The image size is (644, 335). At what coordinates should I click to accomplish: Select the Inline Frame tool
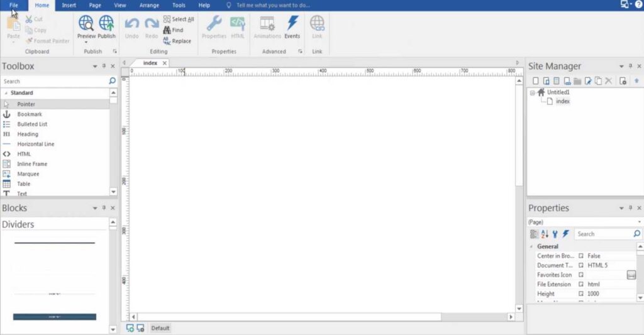55,164
